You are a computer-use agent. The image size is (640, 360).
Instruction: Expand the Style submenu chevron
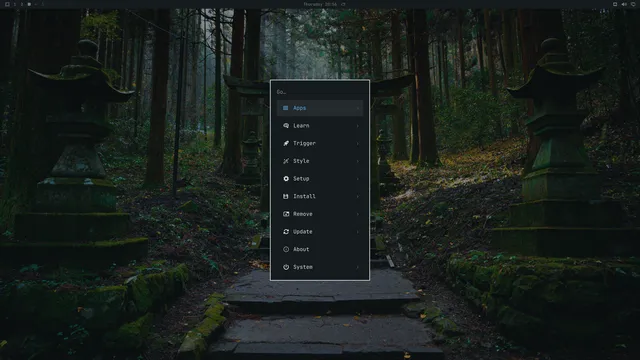[358, 161]
